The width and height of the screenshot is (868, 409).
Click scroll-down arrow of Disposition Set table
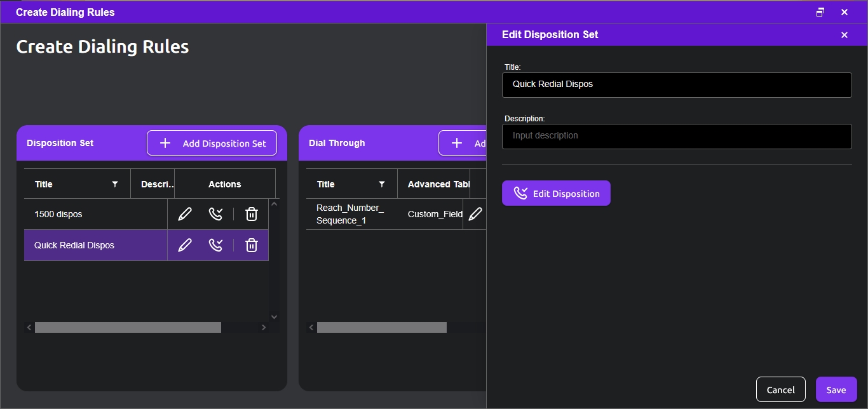[274, 316]
